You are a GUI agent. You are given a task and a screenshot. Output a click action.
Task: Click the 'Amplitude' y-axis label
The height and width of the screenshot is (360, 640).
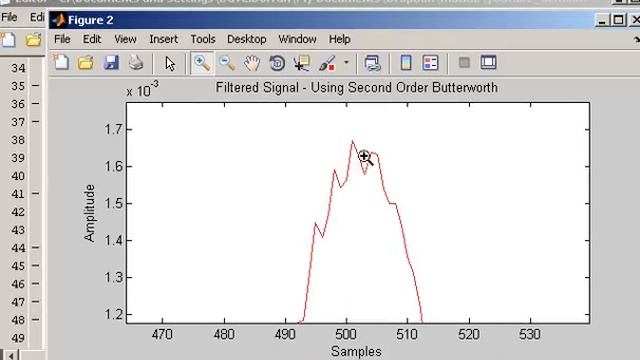click(x=89, y=213)
